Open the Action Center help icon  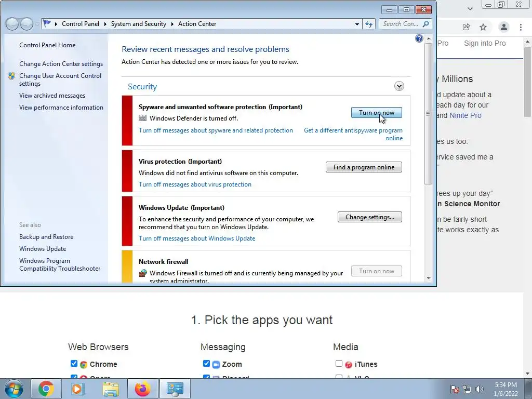tap(419, 38)
